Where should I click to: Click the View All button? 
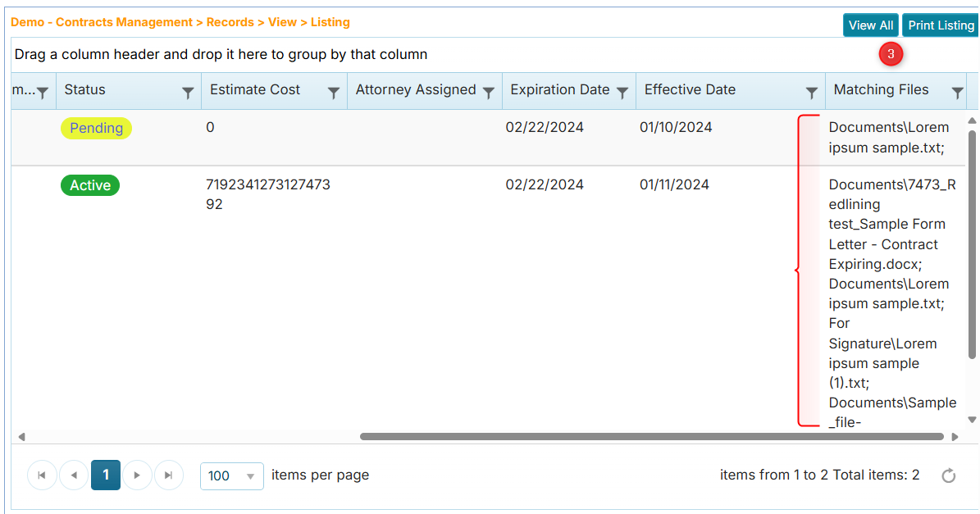click(x=871, y=25)
